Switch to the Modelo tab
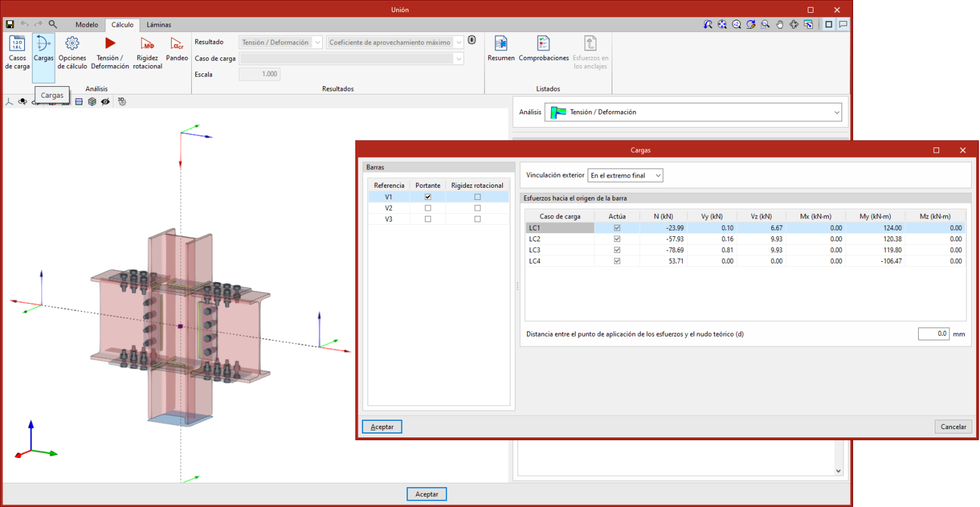The width and height of the screenshot is (980, 507). tap(87, 25)
